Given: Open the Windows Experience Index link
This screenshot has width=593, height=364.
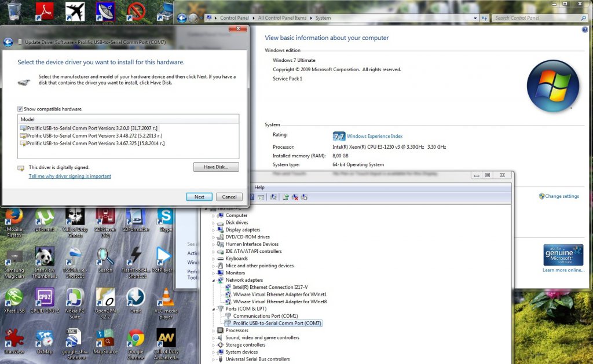Looking at the screenshot, I should [374, 137].
